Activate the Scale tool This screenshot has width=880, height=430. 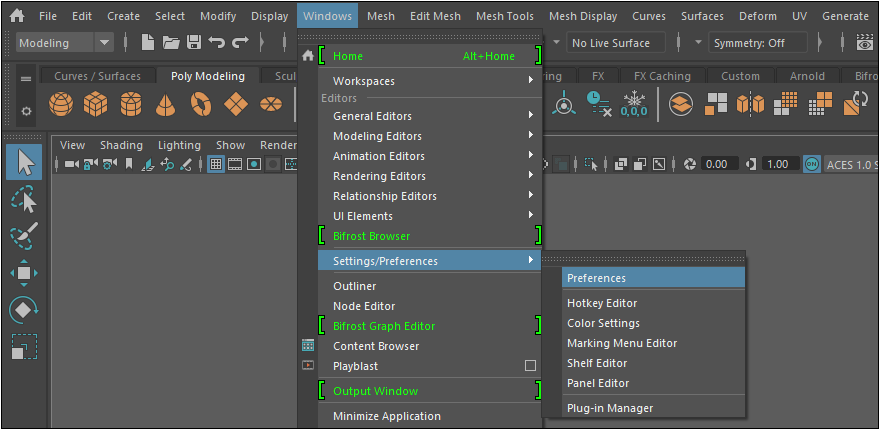point(24,346)
